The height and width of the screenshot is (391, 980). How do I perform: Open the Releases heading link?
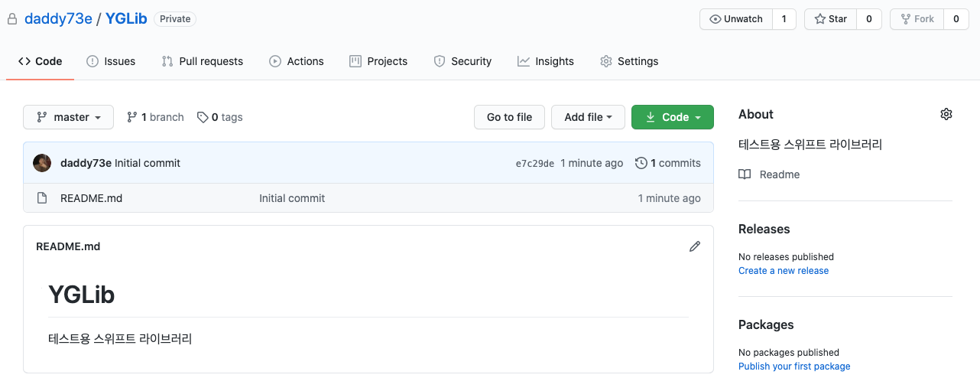point(764,229)
